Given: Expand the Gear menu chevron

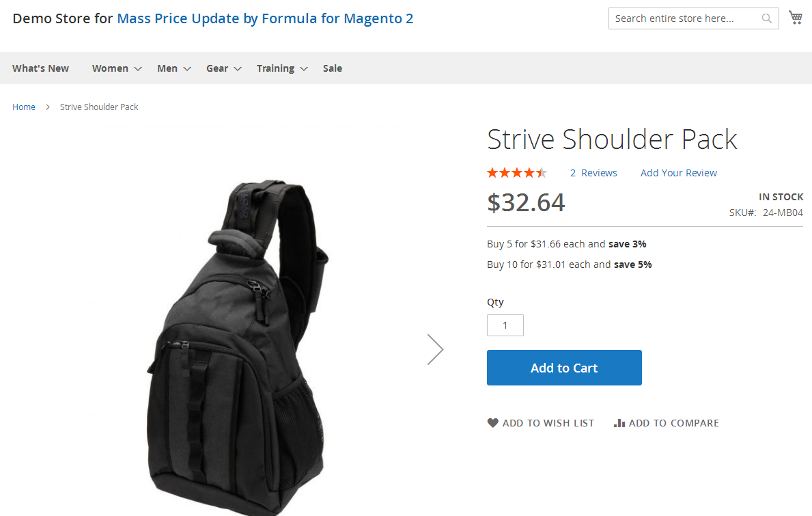Looking at the screenshot, I should coord(238,69).
